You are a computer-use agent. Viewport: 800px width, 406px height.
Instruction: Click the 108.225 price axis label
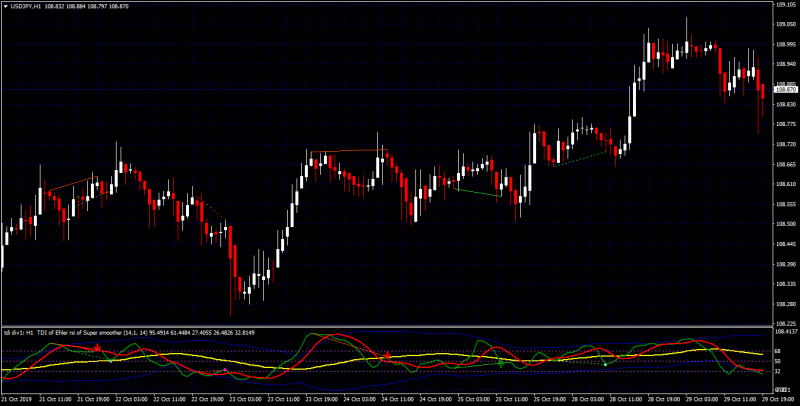point(786,324)
